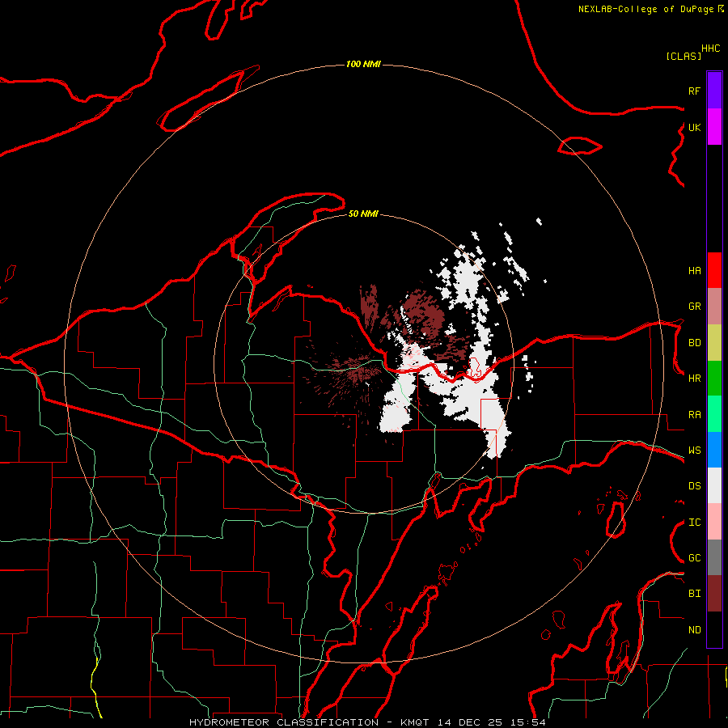Click the NEXLAB-College of DuPage text
This screenshot has width=728, height=728.
(x=645, y=9)
